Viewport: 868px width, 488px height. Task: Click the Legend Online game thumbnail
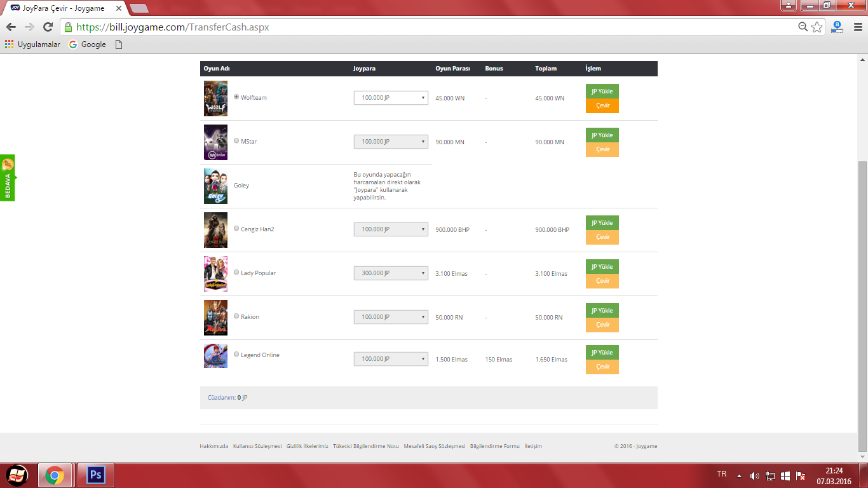pos(215,356)
